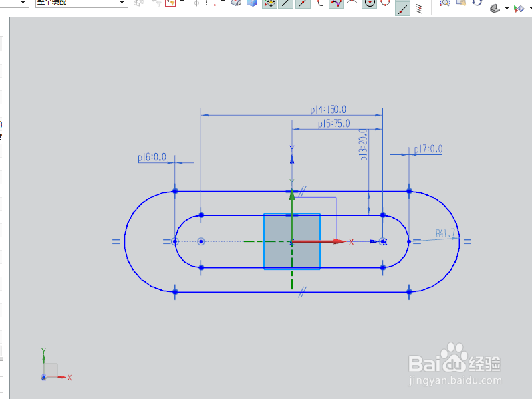
Task: Toggle the Point on Curve snap option
Action: tap(402, 8)
